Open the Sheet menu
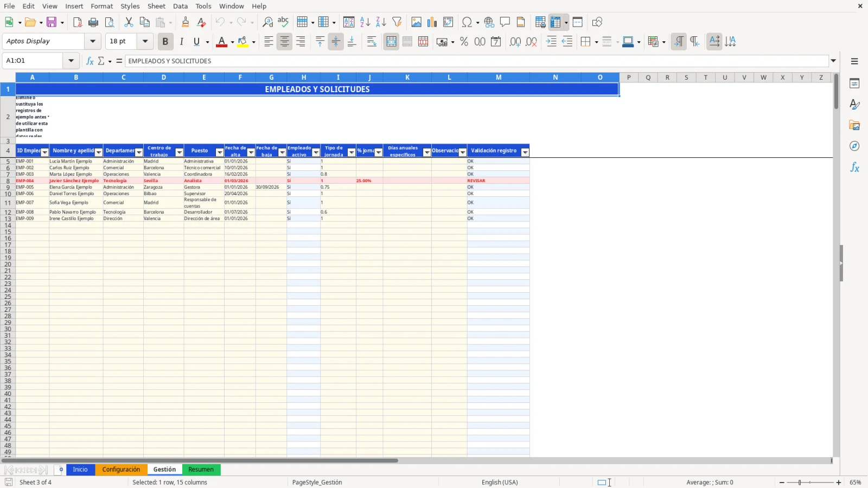This screenshot has height=488, width=868. click(156, 6)
